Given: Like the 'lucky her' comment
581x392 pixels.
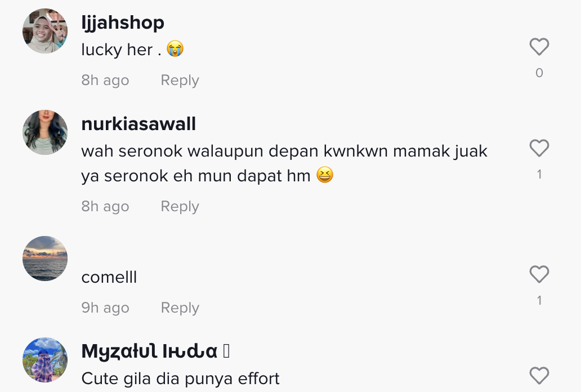Looking at the screenshot, I should (x=539, y=47).
